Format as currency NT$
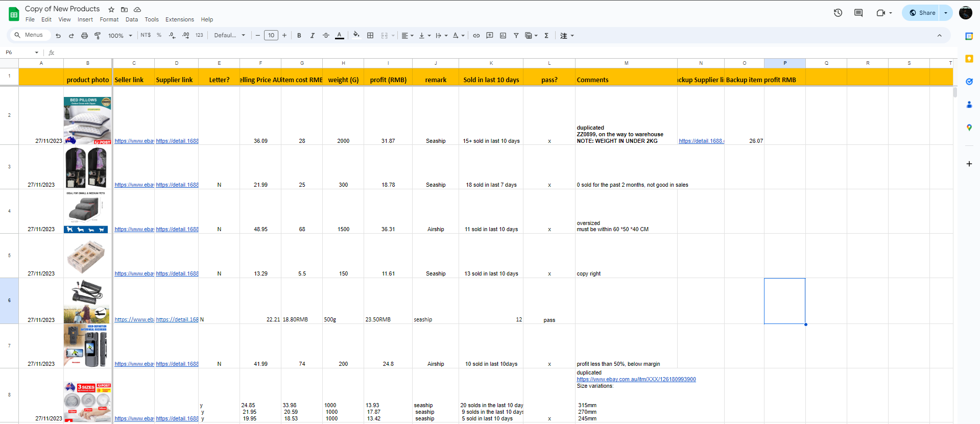This screenshot has width=980, height=424. click(146, 35)
